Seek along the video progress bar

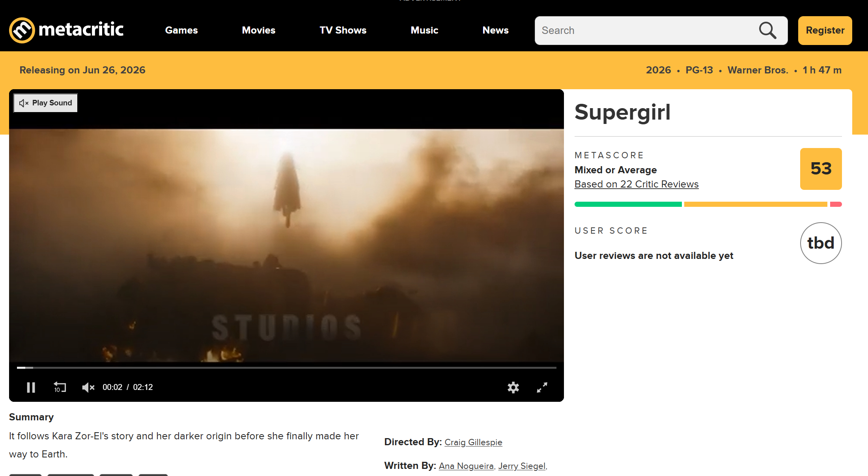287,367
